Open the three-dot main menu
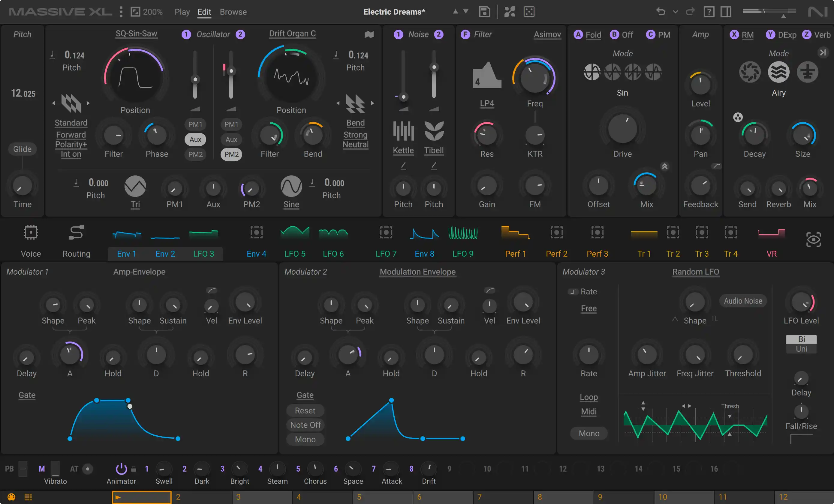 coord(121,12)
